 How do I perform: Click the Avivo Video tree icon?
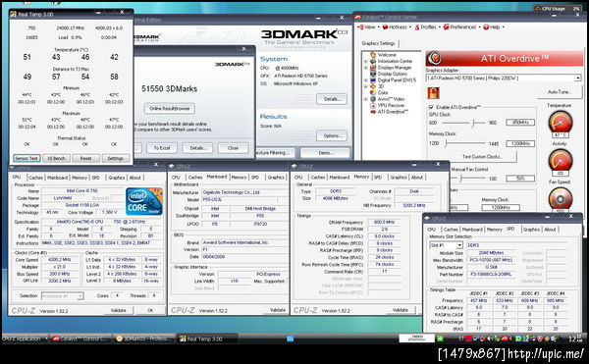coord(373,99)
